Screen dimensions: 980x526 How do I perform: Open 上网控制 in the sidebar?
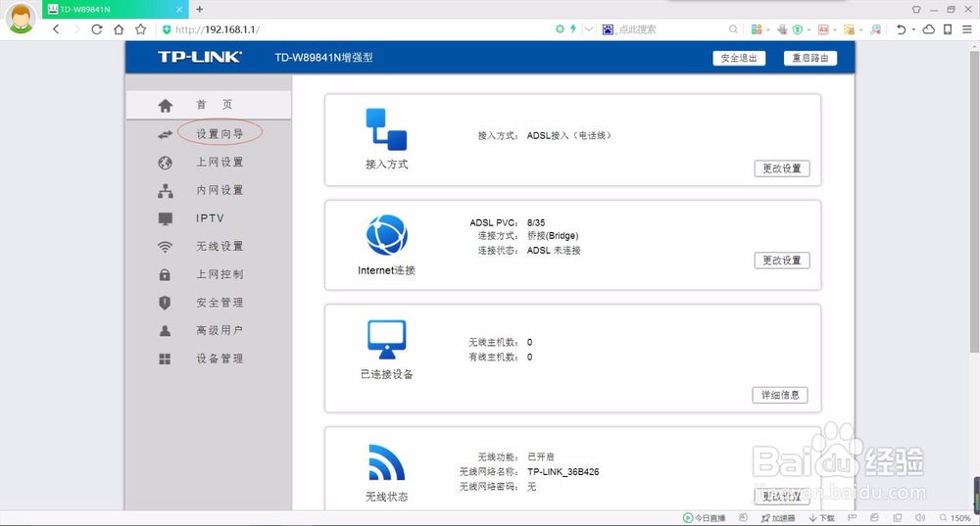pos(220,274)
